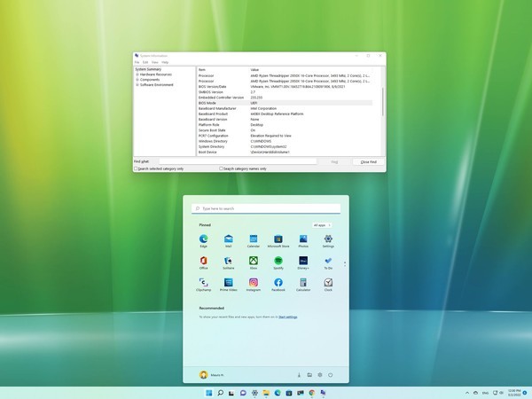Open Instagram from pinned apps
Image resolution: width=532 pixels, height=399 pixels.
click(x=253, y=284)
